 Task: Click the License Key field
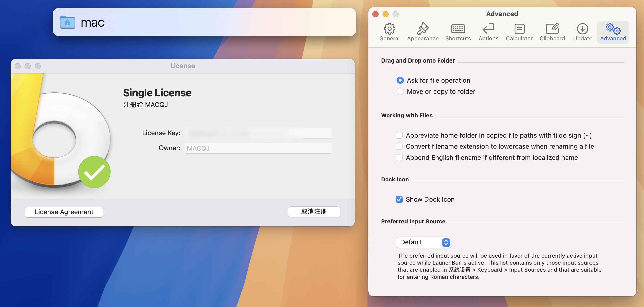click(258, 133)
